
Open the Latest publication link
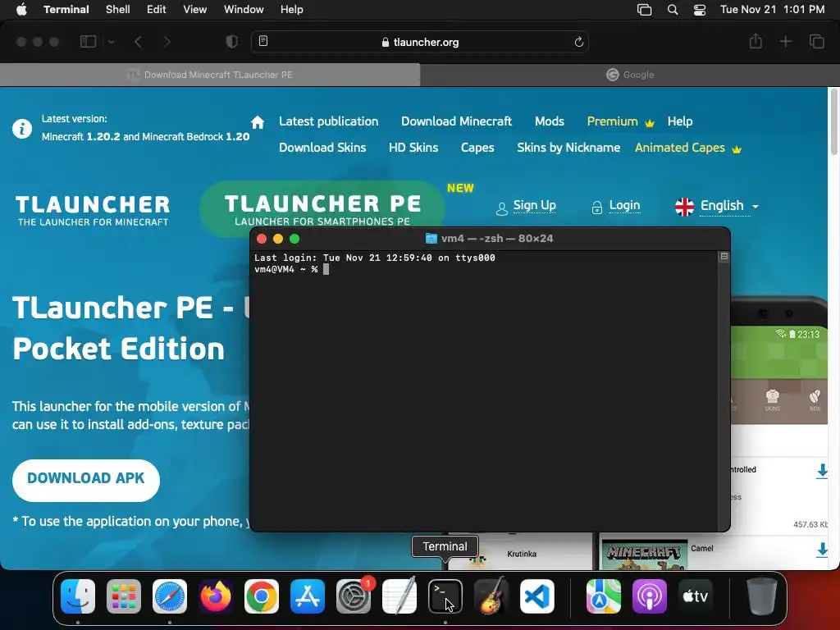click(x=328, y=121)
